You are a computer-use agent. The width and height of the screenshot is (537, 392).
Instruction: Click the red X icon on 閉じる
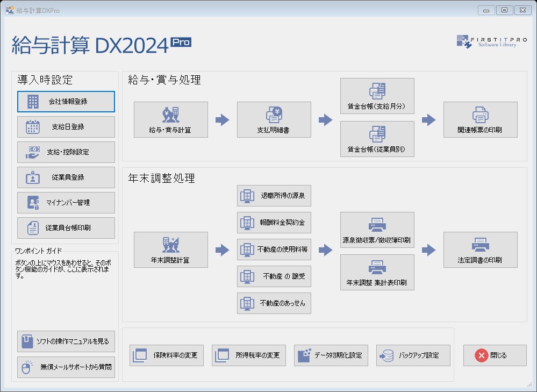pos(481,355)
